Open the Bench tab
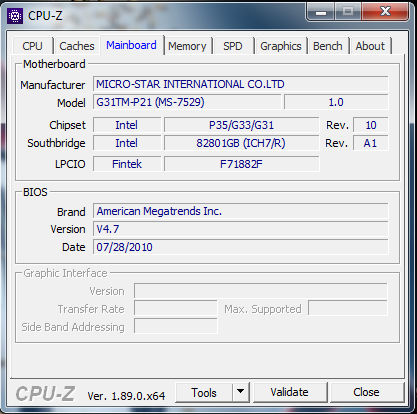417x414 pixels. [x=328, y=46]
